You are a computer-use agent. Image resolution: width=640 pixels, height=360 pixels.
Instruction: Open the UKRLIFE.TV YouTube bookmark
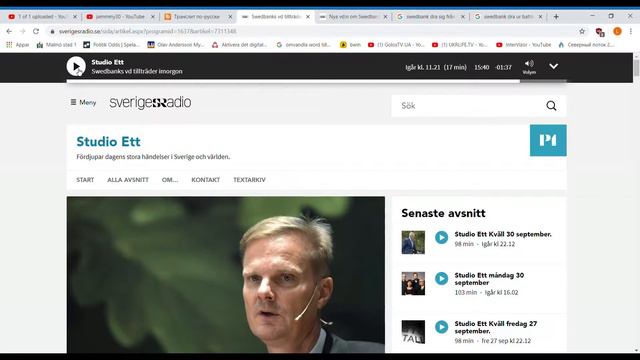[x=460, y=44]
